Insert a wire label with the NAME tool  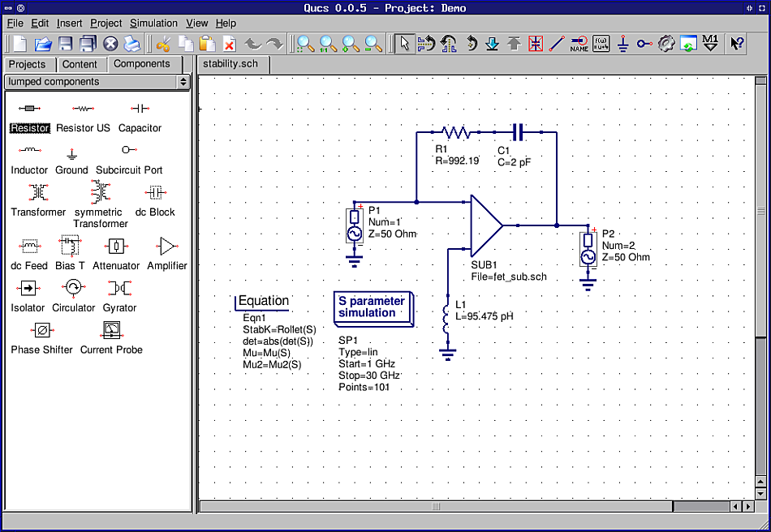(579, 43)
